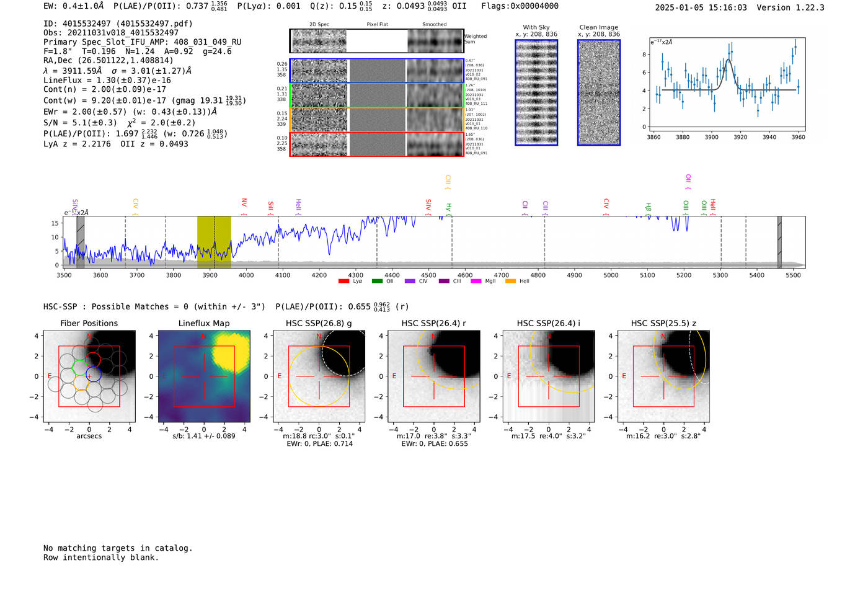Image resolution: width=868 pixels, height=591 pixels.
Task: Click the Hβ line label above spectrum
Action: tap(649, 209)
